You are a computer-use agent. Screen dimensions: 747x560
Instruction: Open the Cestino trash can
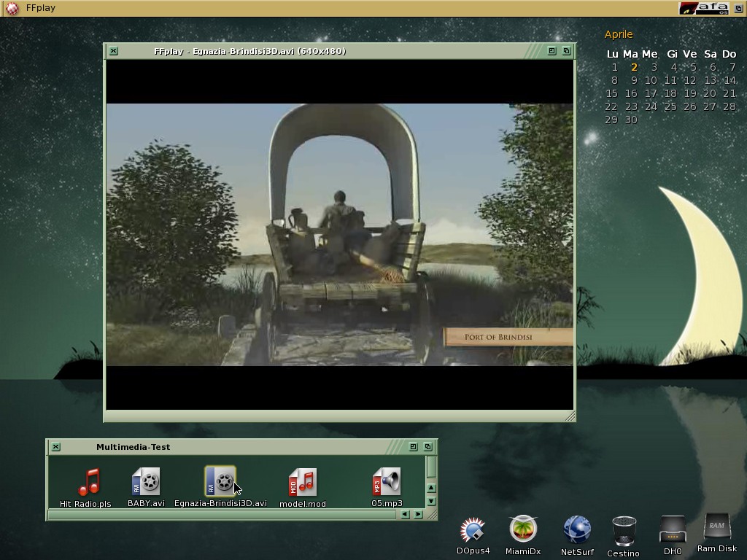tap(623, 532)
